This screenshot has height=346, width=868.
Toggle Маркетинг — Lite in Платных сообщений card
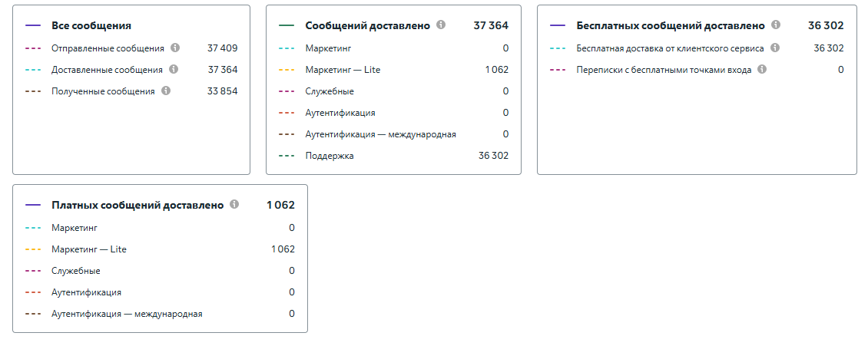click(89, 249)
